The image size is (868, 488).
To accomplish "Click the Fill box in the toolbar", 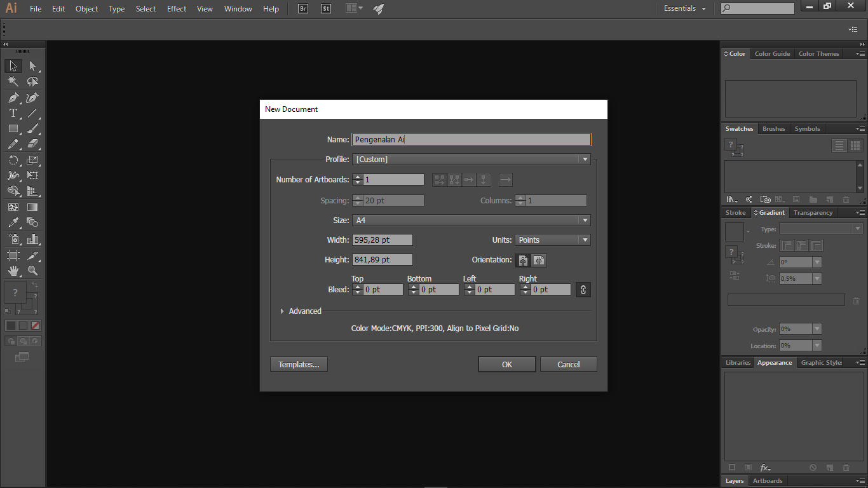I will (15, 292).
